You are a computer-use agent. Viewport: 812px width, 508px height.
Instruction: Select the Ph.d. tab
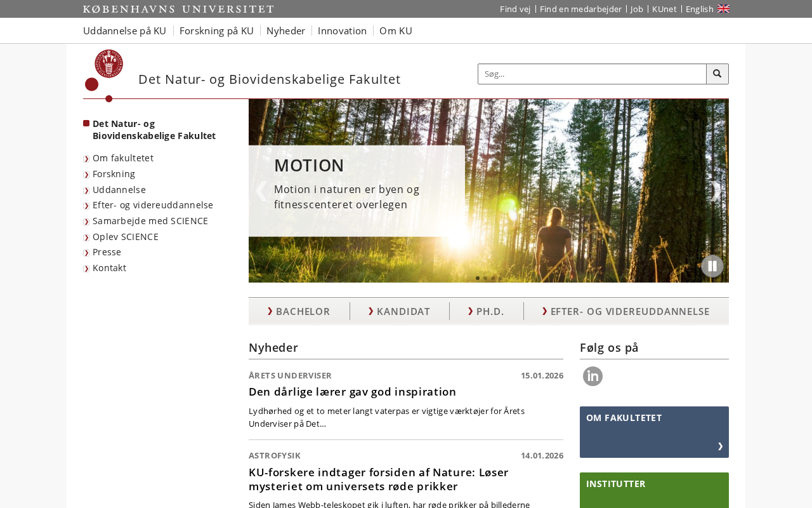[x=486, y=311]
